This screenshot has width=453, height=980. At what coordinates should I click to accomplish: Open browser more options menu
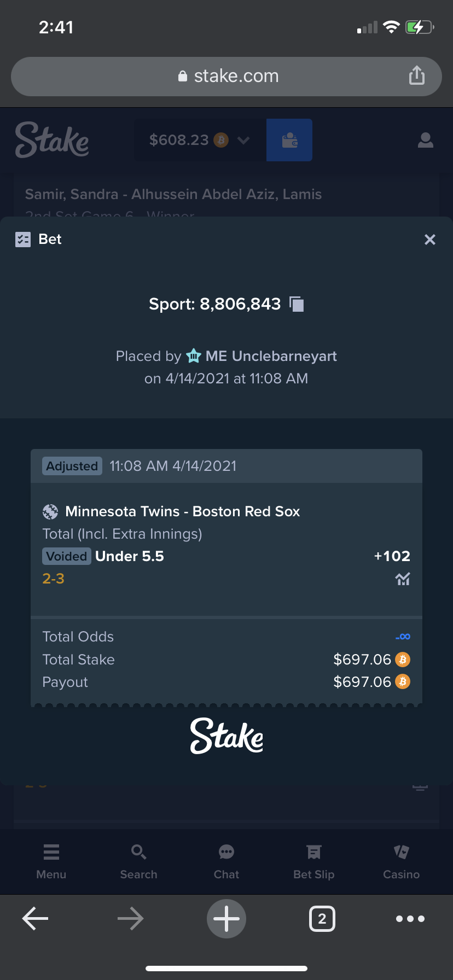410,919
